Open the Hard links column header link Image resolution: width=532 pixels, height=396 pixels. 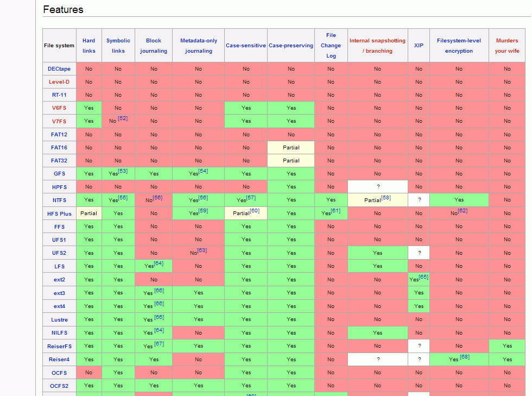coord(88,46)
